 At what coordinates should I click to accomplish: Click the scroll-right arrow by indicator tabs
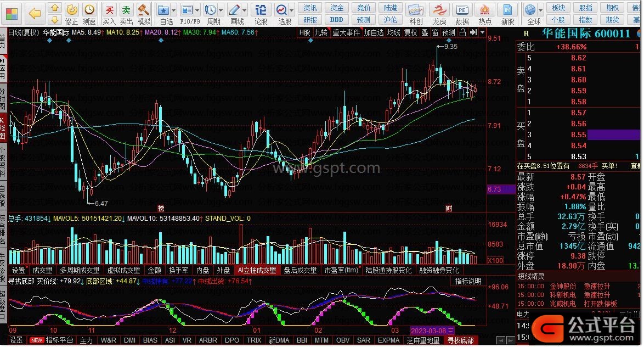point(511,340)
